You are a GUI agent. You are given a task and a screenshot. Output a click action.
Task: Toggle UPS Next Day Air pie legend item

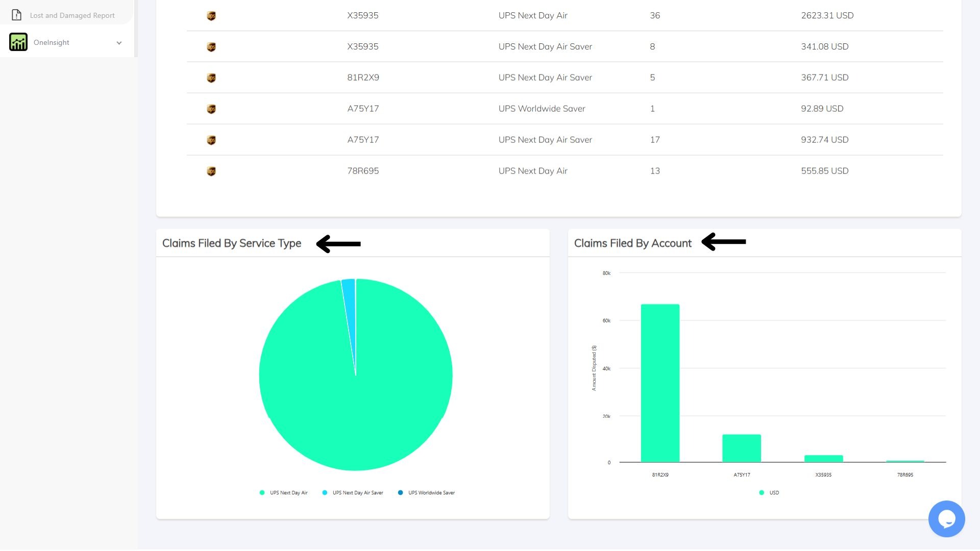[288, 493]
